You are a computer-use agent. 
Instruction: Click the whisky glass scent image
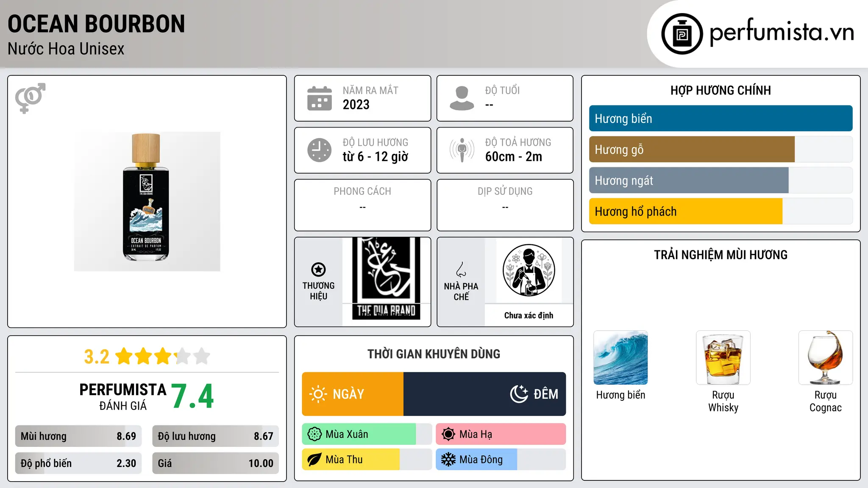pyautogui.click(x=723, y=358)
